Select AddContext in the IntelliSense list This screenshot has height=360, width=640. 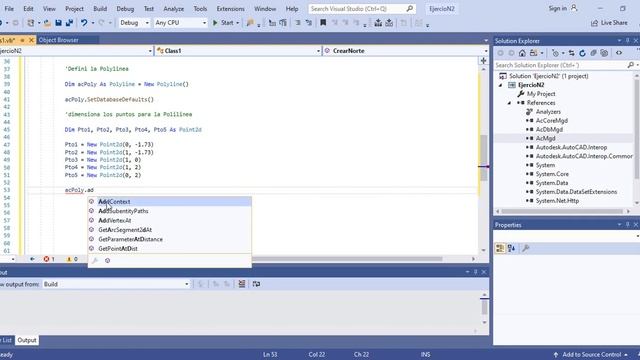(x=169, y=202)
